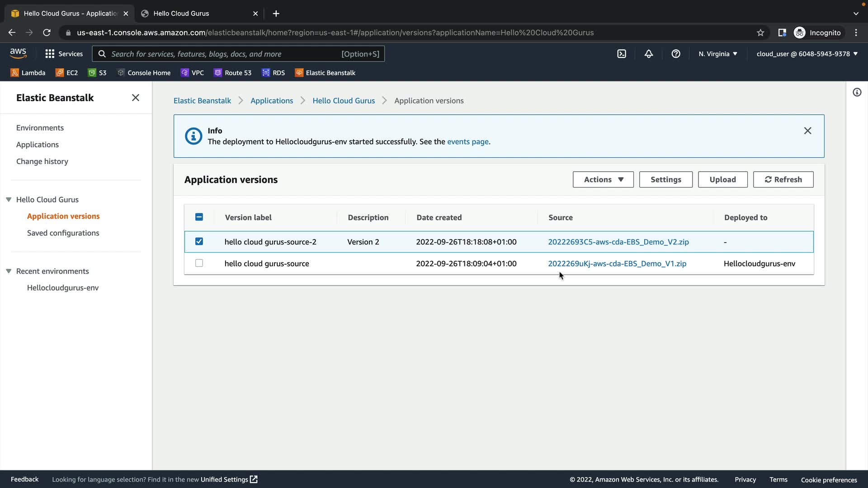Bookmark this page with star icon
The width and height of the screenshot is (868, 488).
pyautogui.click(x=760, y=33)
